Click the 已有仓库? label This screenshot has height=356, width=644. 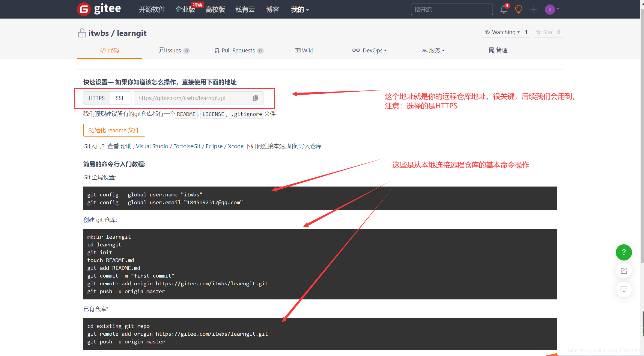[96, 309]
